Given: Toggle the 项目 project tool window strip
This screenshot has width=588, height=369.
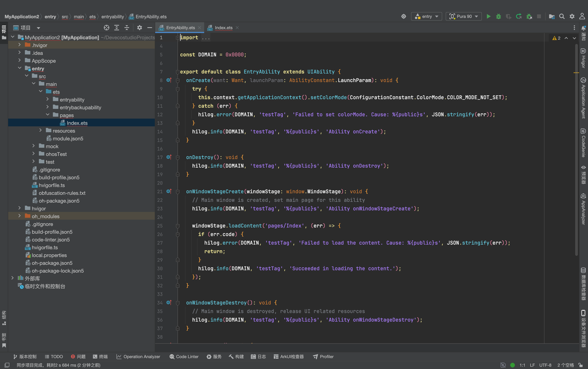Looking at the screenshot, I should [4, 32].
